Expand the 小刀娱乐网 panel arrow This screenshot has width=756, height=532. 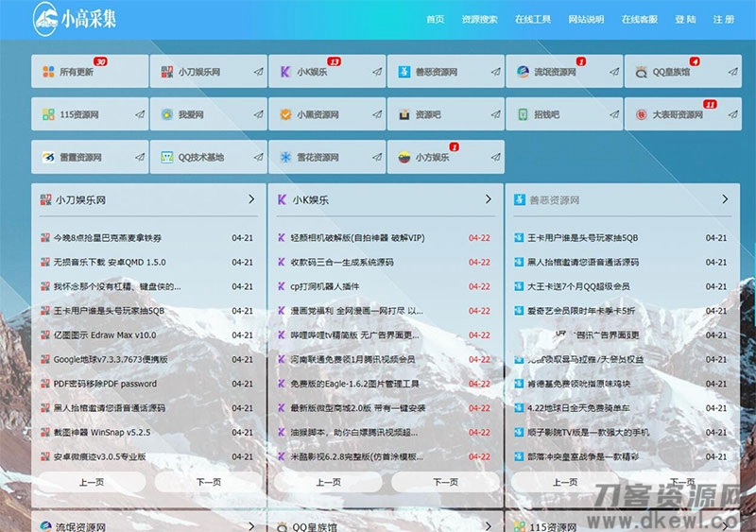[251, 199]
